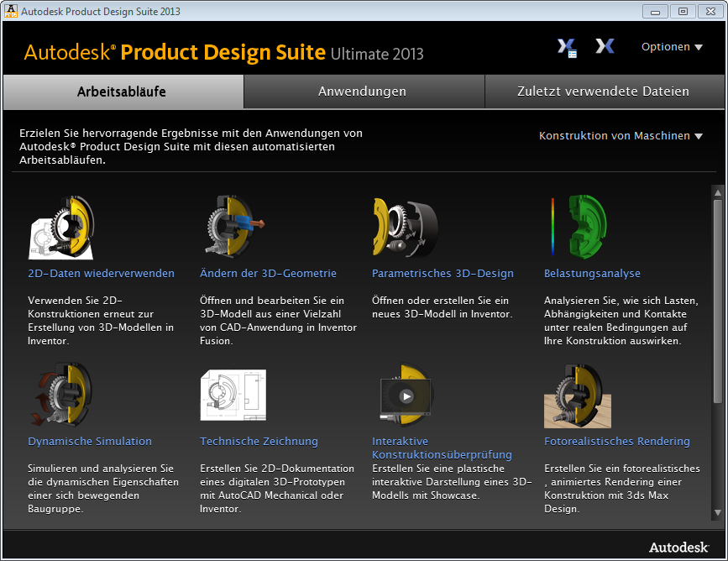Click the vertical scrollbar thumb

pyautogui.click(x=718, y=301)
